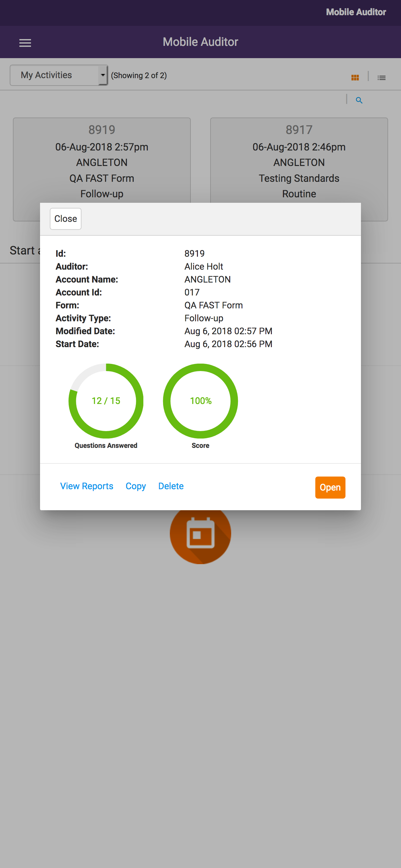The width and height of the screenshot is (401, 868).
Task: Select Activity Type value Follow-up in dialog
Action: (203, 318)
